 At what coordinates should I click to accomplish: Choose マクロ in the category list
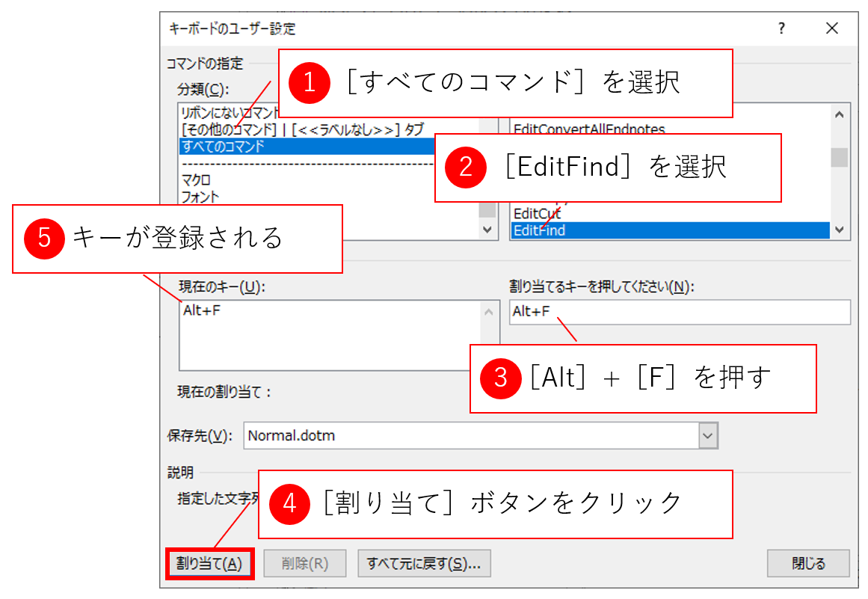pos(196,180)
